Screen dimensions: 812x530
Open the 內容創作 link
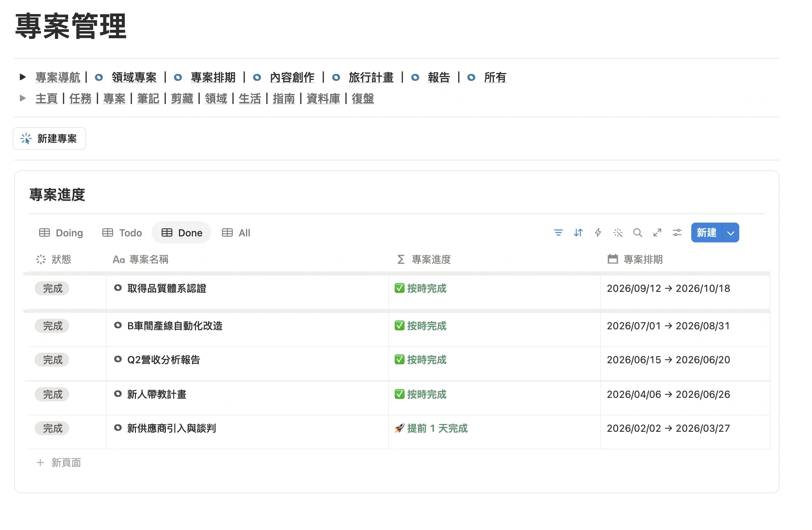[x=292, y=77]
